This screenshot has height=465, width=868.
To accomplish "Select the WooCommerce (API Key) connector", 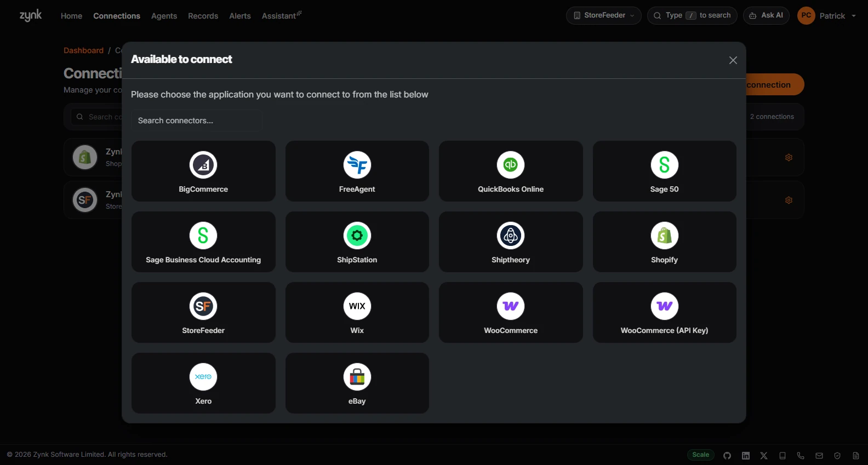I will [665, 312].
